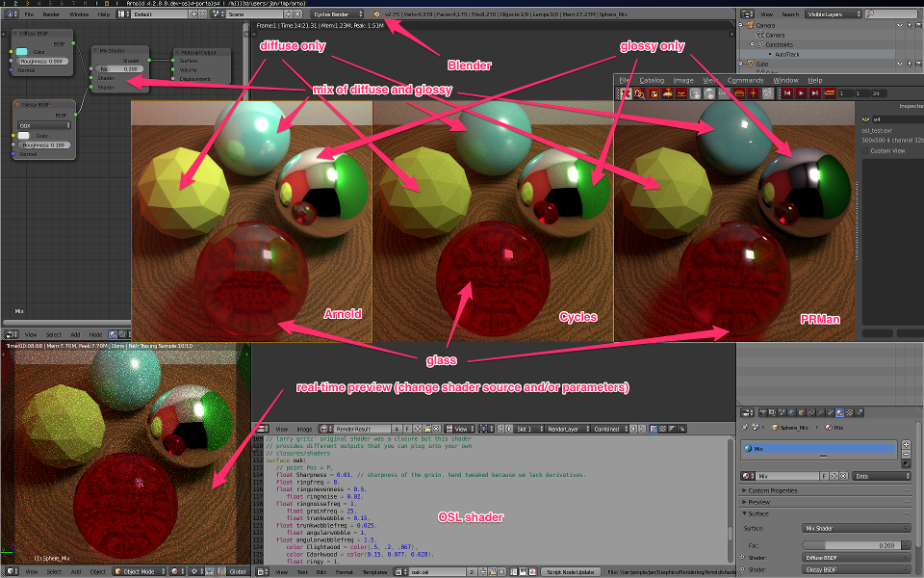Open the Catalog menu in the image viewer
Viewport: 924px width, 578px height.
(652, 80)
